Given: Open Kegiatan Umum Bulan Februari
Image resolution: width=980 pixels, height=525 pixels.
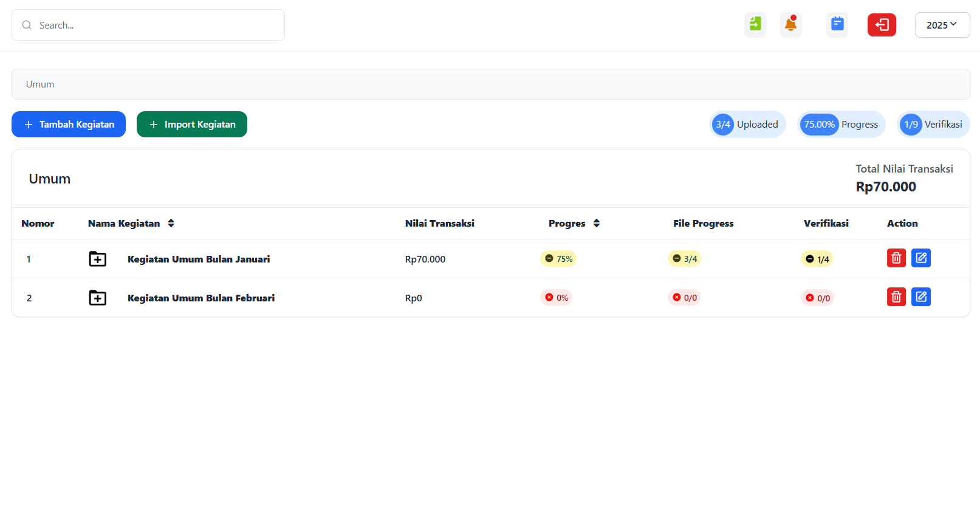Looking at the screenshot, I should (201, 298).
